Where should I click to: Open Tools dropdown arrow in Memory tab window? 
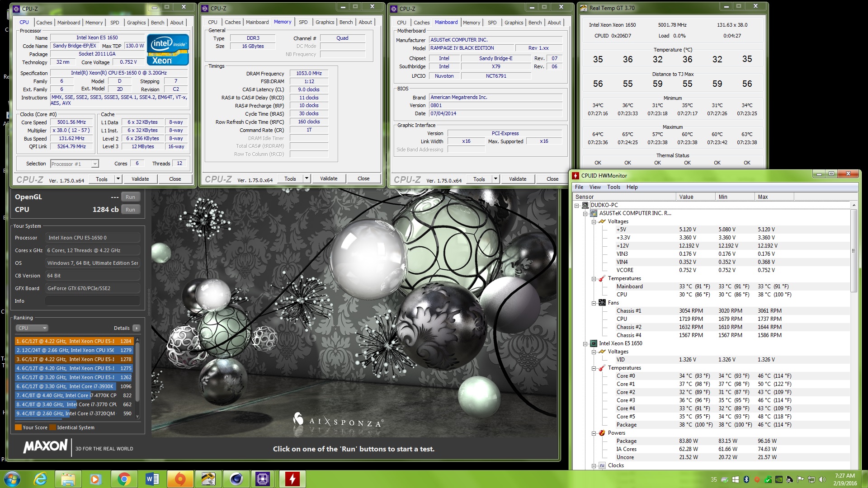[307, 178]
